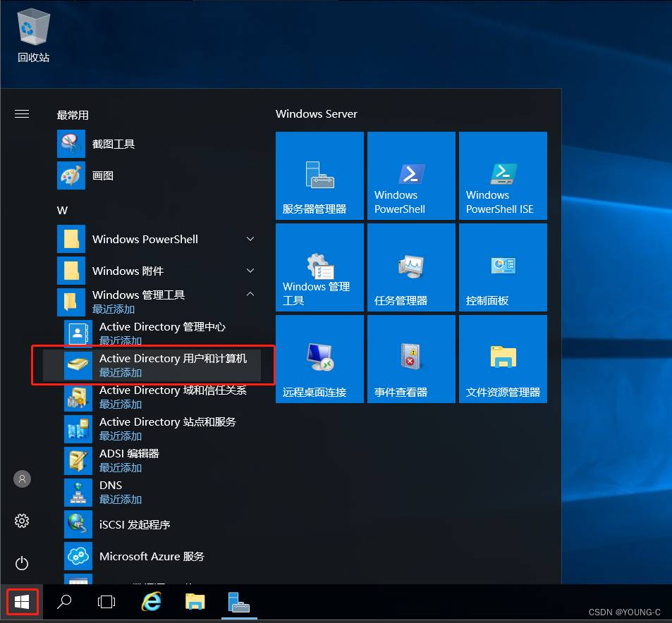Open the File Explorer tile
Screen dimensions: 672x623
click(503, 359)
